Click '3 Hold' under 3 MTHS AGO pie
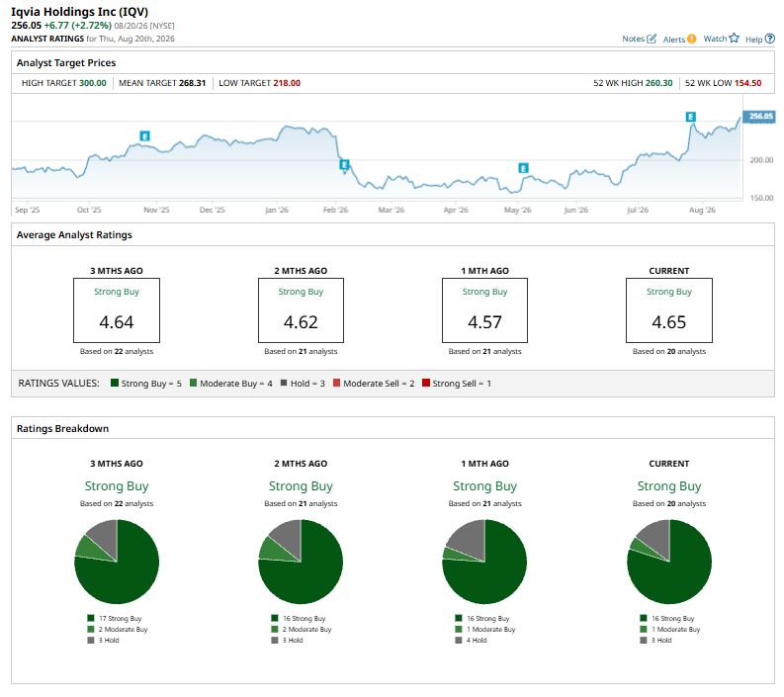 pyautogui.click(x=103, y=641)
